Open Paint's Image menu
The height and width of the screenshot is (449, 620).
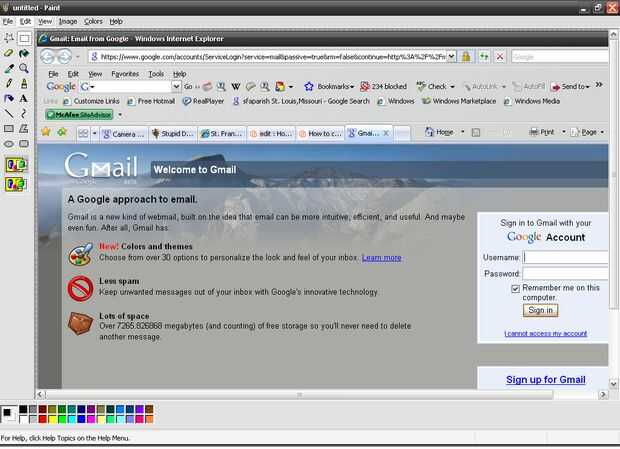(x=68, y=21)
